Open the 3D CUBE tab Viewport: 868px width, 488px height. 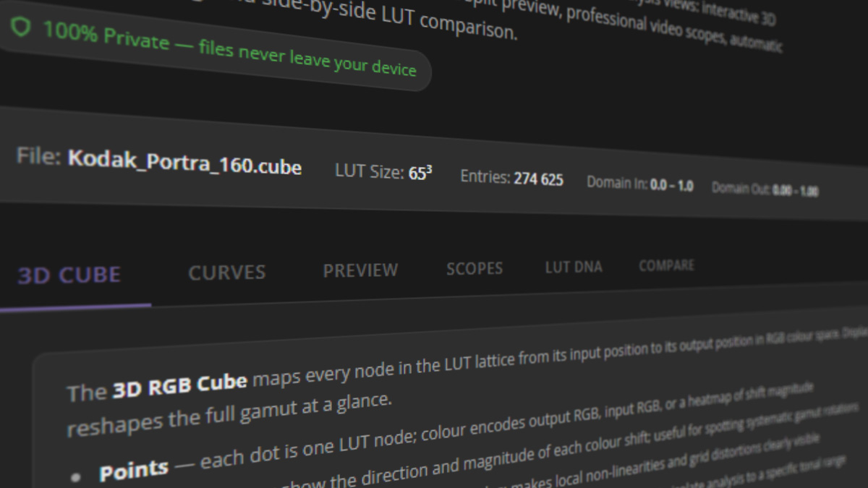(69, 275)
